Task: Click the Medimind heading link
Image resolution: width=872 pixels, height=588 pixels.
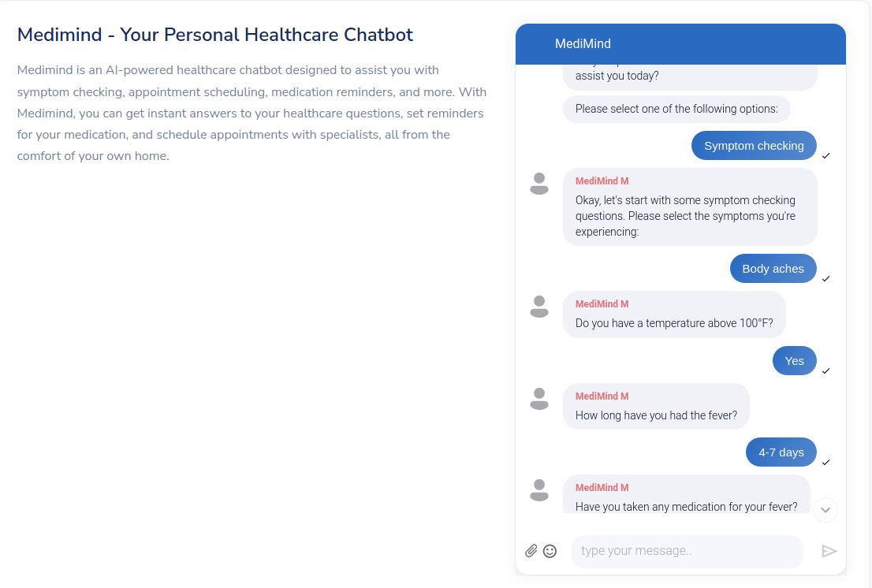Action: (x=214, y=35)
